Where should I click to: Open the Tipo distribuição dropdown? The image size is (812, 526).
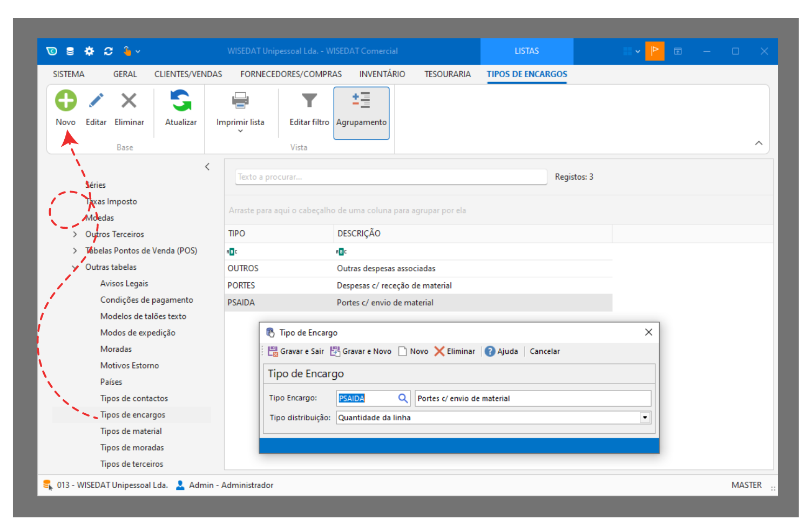point(645,418)
